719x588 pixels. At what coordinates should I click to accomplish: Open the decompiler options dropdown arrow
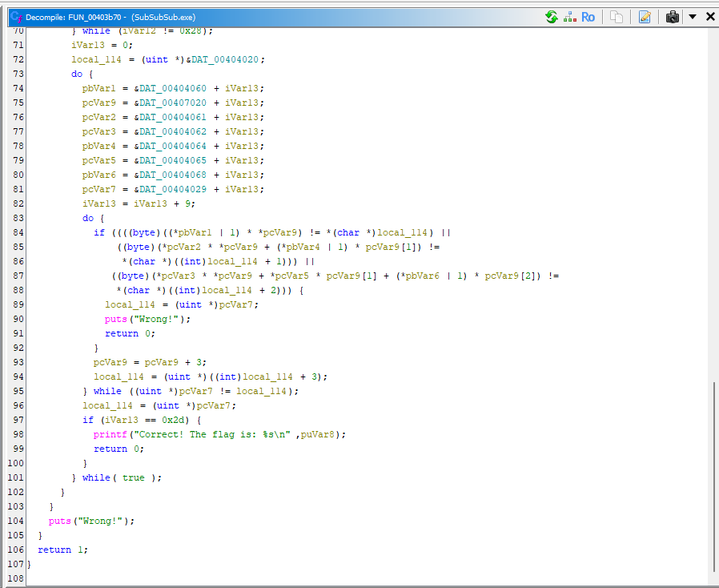(693, 17)
